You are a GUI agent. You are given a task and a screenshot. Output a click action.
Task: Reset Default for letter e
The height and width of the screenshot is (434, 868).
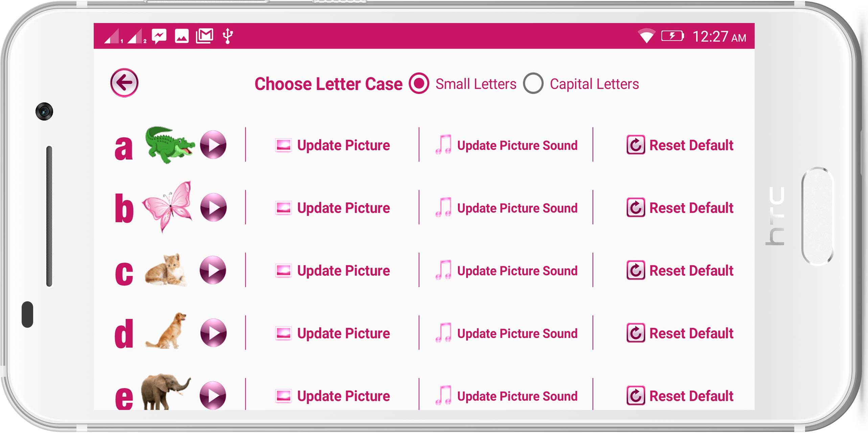click(680, 396)
